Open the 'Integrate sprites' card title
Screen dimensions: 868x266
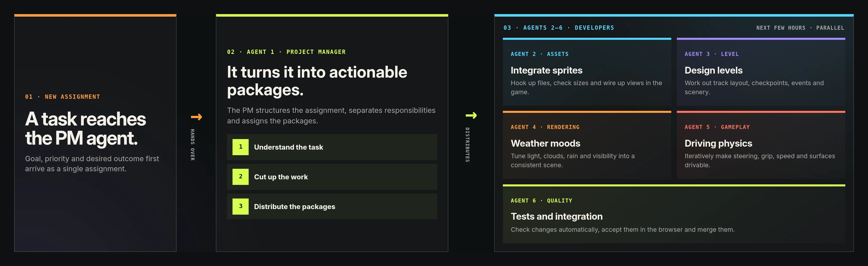tap(546, 70)
